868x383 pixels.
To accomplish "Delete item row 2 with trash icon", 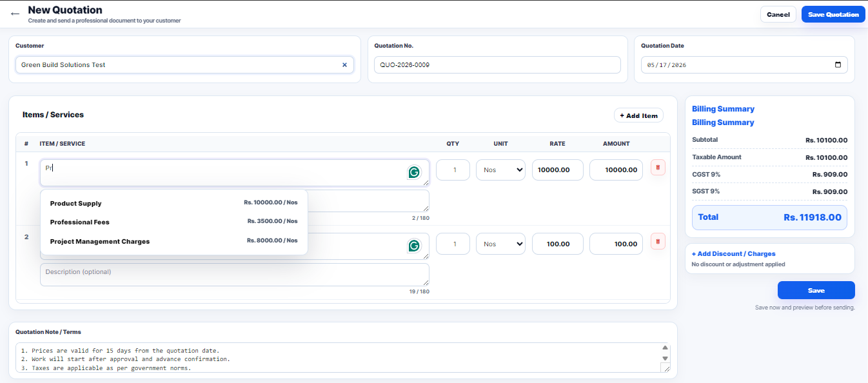I will click(658, 242).
